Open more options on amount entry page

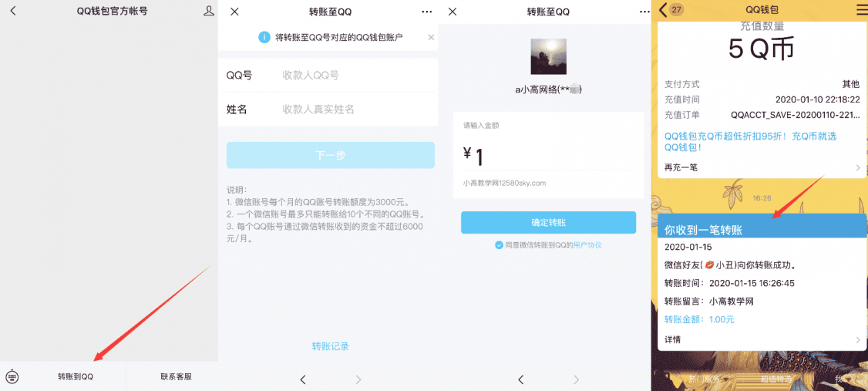[645, 11]
